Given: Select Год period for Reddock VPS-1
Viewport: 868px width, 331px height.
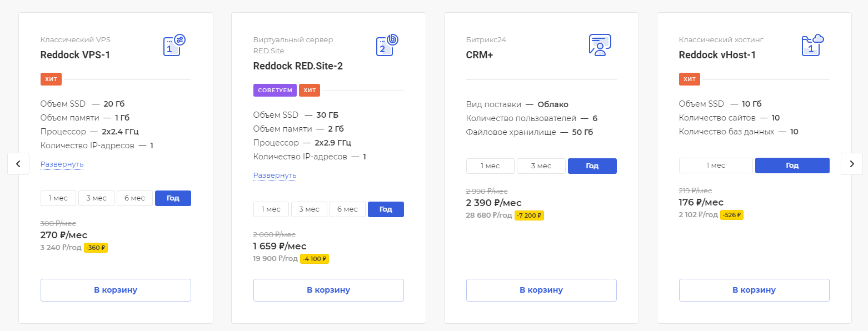Looking at the screenshot, I should [x=173, y=198].
